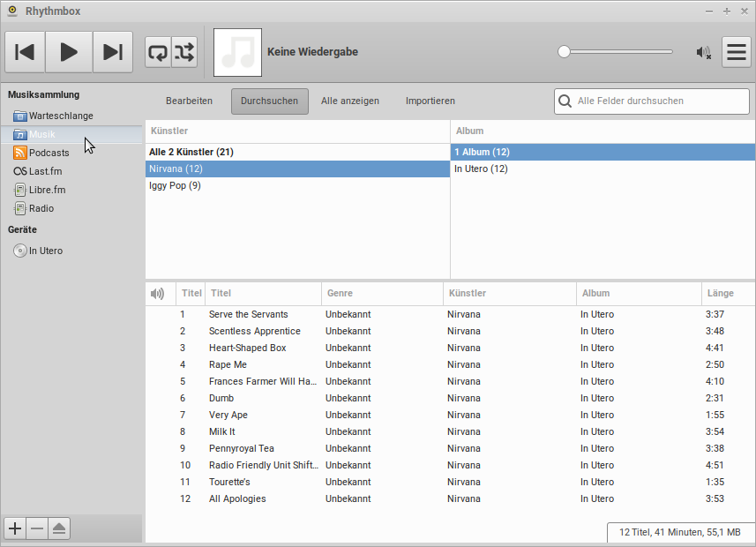
Task: Toggle repeat mode
Action: 158,52
